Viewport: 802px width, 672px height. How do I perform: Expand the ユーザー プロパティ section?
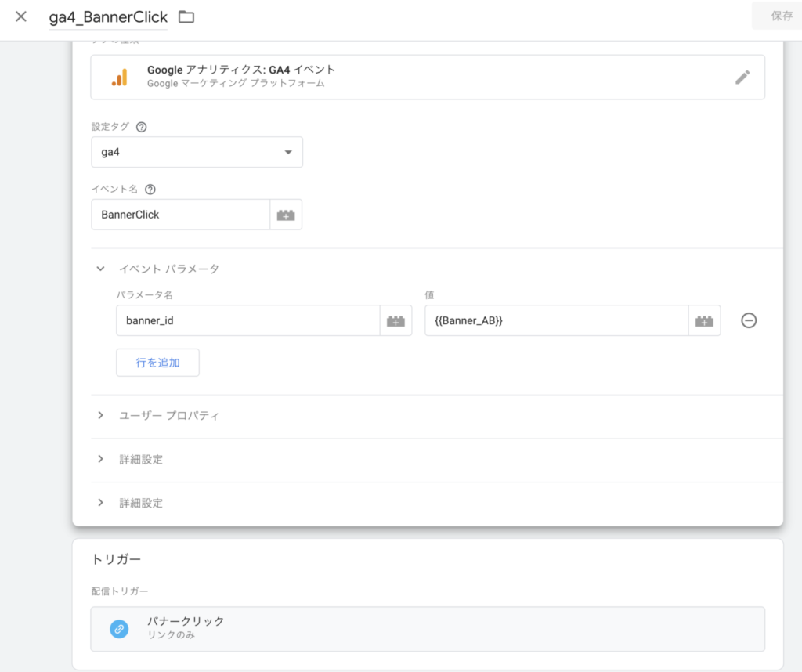pos(100,416)
